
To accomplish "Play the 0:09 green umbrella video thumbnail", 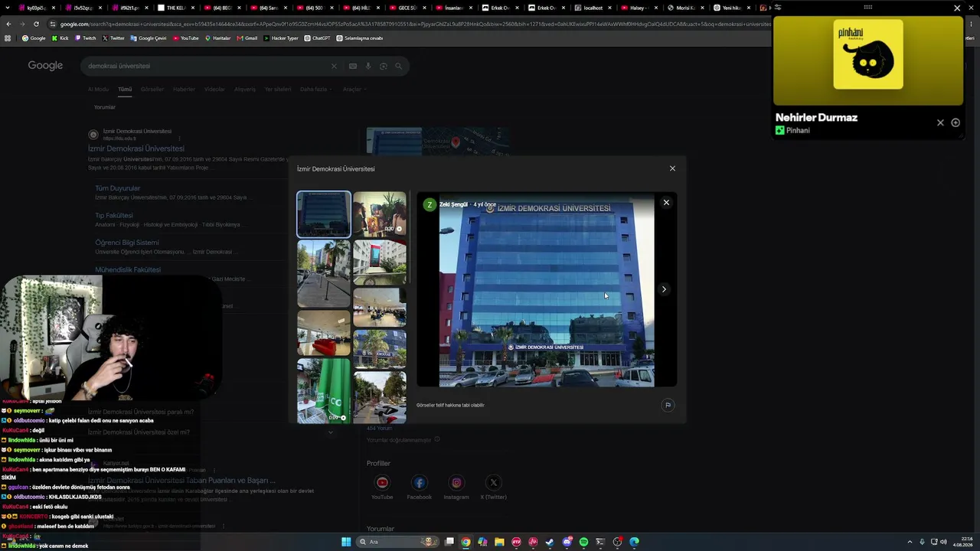I will tap(324, 391).
